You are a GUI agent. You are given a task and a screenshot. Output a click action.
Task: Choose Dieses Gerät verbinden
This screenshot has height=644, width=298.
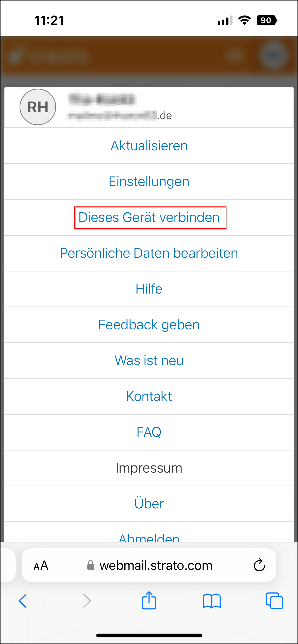tap(149, 217)
